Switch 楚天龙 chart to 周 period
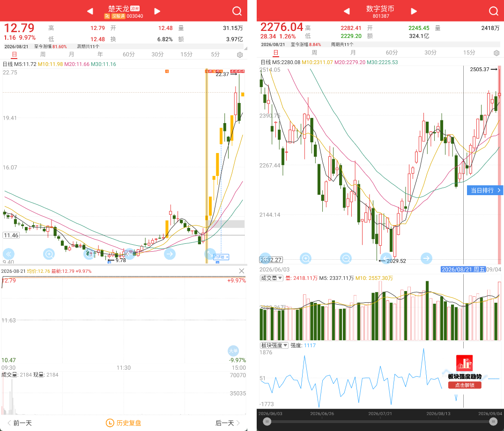Image resolution: width=504 pixels, height=431 pixels. (x=43, y=55)
